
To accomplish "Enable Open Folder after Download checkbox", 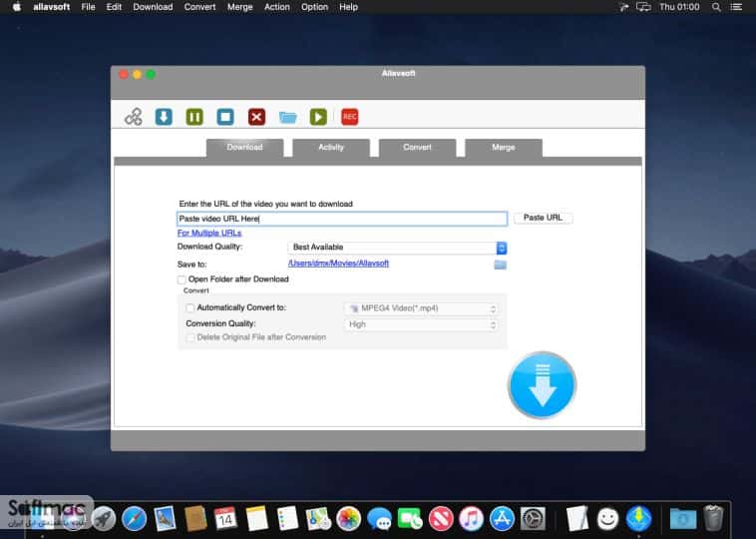I will 182,279.
